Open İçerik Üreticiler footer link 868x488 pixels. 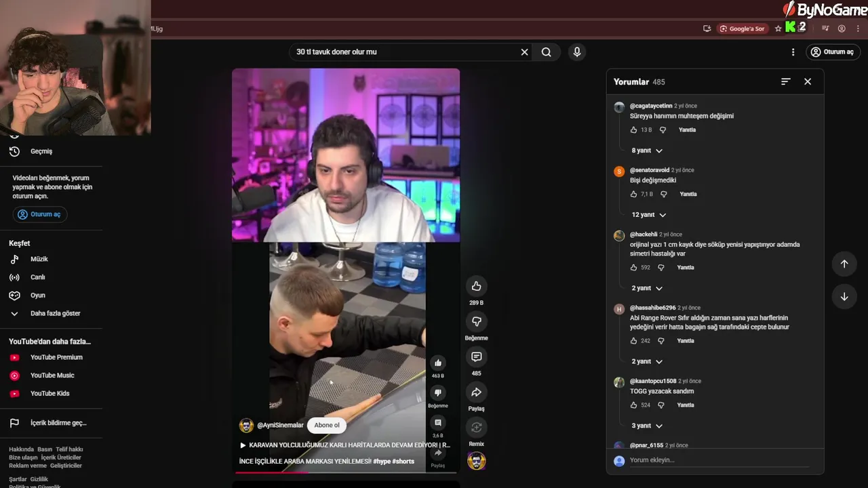[60, 457]
